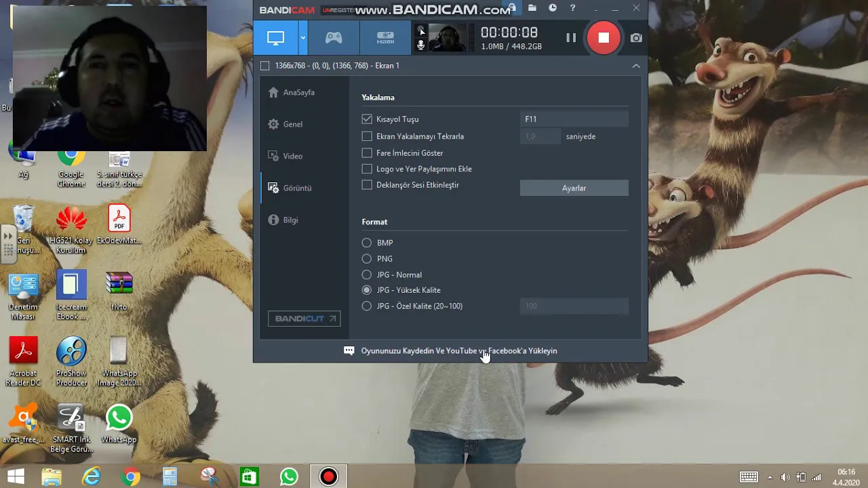Viewport: 868px width, 488px height.
Task: Open SMART Ink Belge Görüntüleyici shortcut
Action: (71, 429)
